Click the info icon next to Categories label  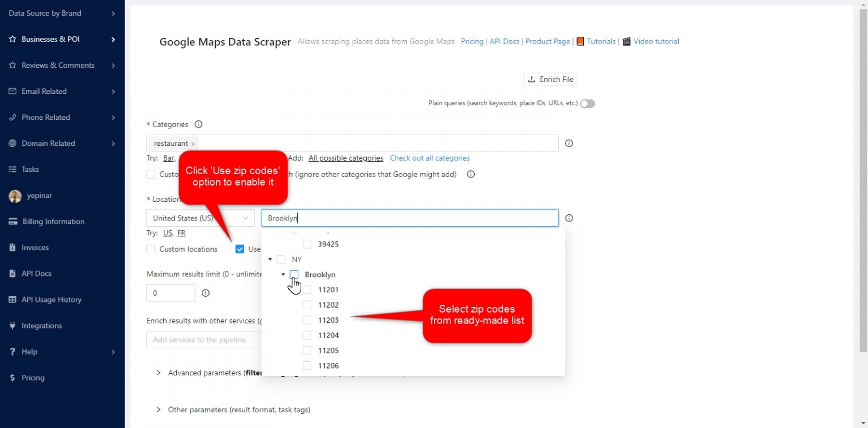pyautogui.click(x=198, y=124)
